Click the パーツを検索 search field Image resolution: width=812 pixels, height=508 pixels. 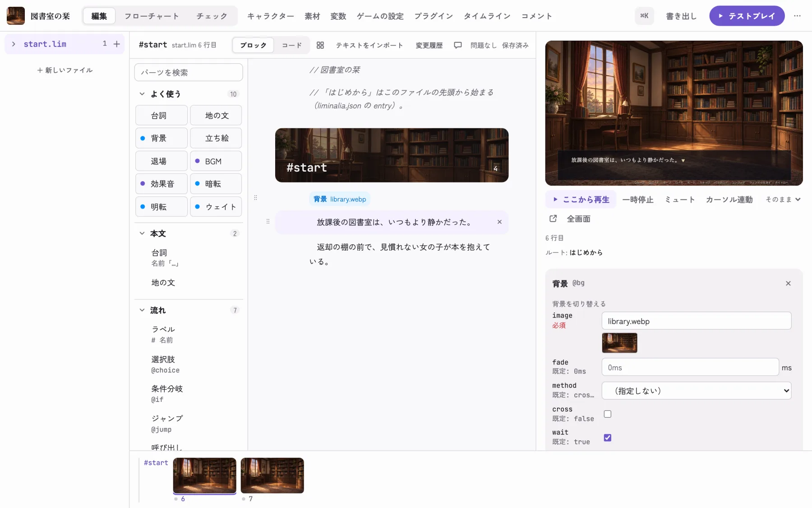click(189, 72)
